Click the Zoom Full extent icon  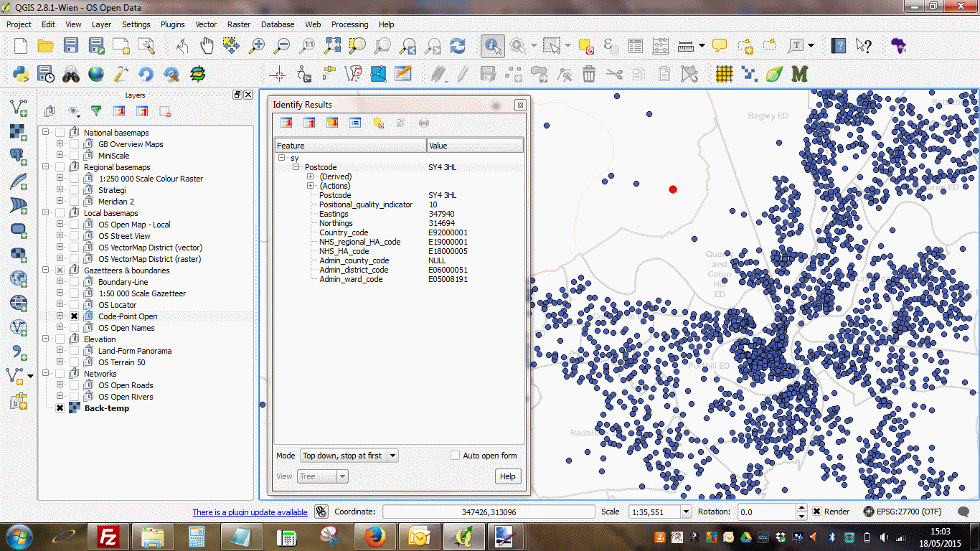(332, 46)
